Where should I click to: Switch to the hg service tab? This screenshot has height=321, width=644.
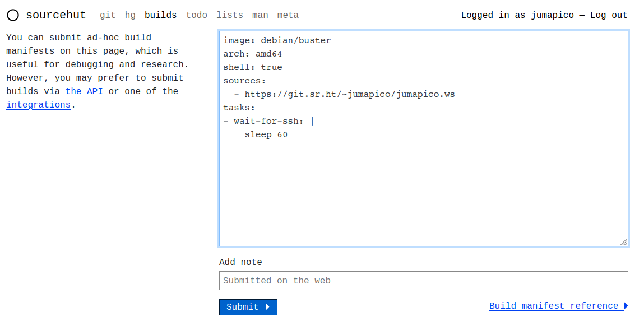130,15
